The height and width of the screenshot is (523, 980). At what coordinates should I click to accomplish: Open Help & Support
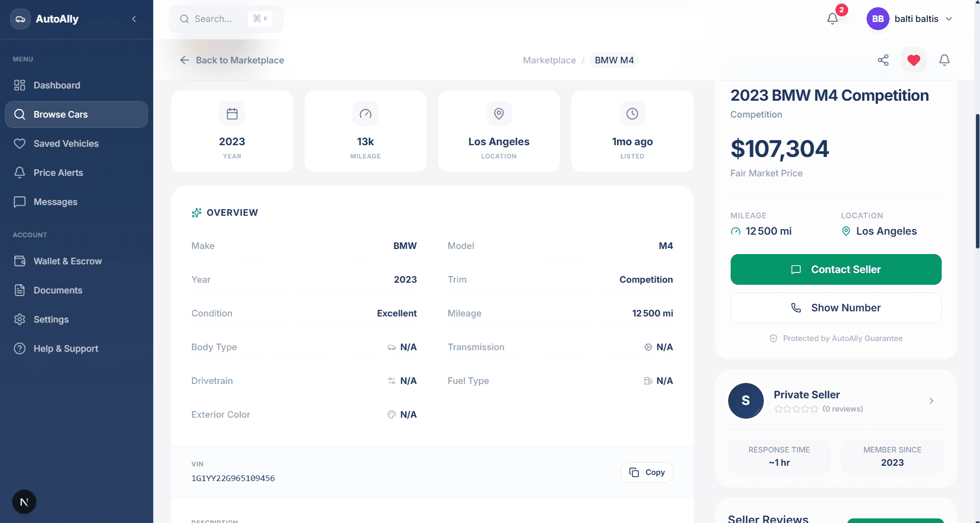[76, 349]
